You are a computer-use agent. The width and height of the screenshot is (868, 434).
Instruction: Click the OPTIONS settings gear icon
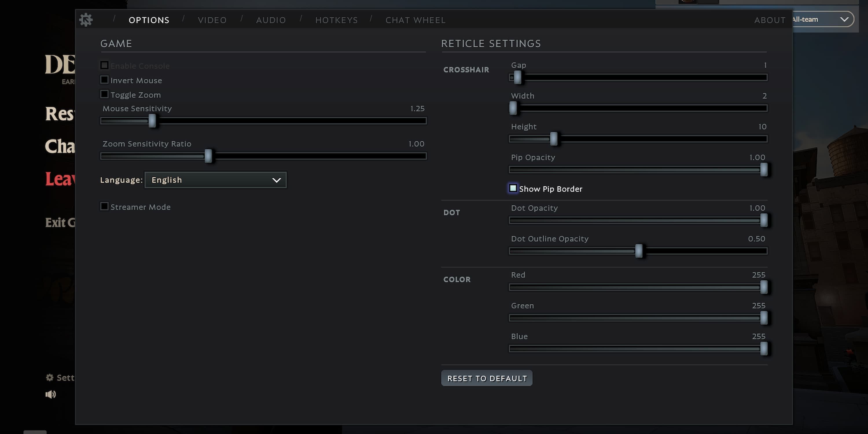[86, 19]
